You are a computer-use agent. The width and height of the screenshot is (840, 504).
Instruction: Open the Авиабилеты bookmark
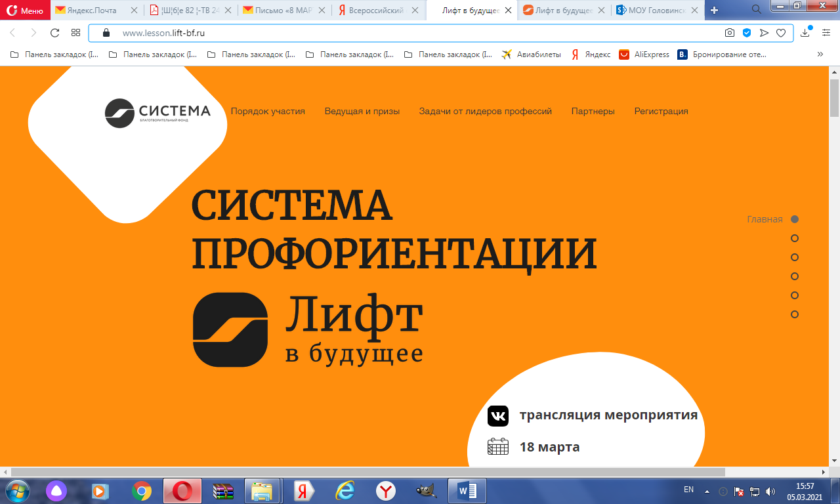click(x=531, y=54)
